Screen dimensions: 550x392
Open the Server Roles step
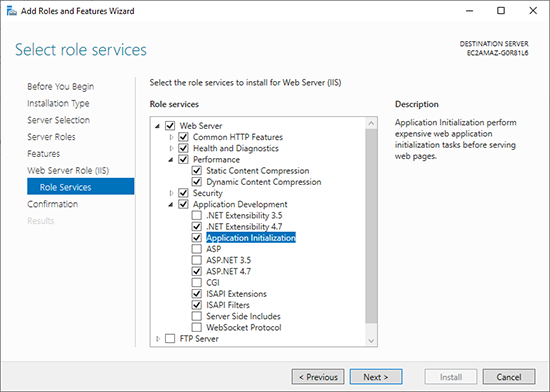[51, 137]
